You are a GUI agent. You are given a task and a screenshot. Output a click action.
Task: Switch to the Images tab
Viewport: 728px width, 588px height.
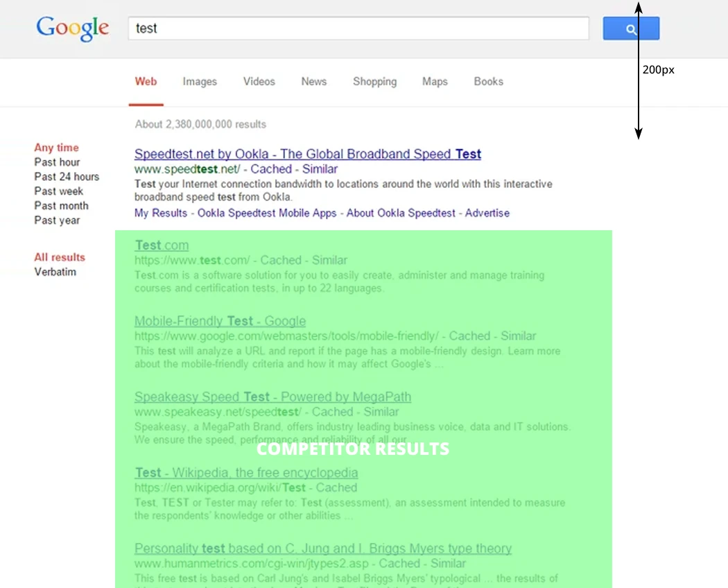tap(200, 82)
